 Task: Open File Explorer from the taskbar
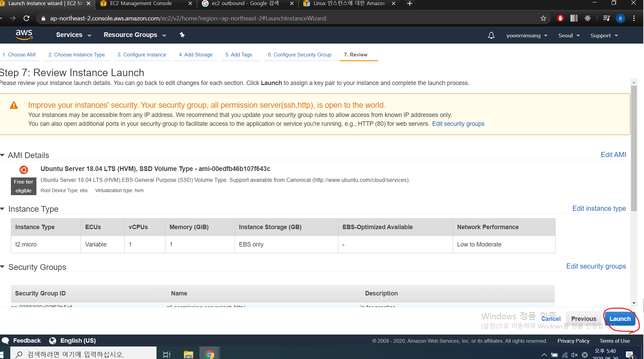pyautogui.click(x=188, y=355)
